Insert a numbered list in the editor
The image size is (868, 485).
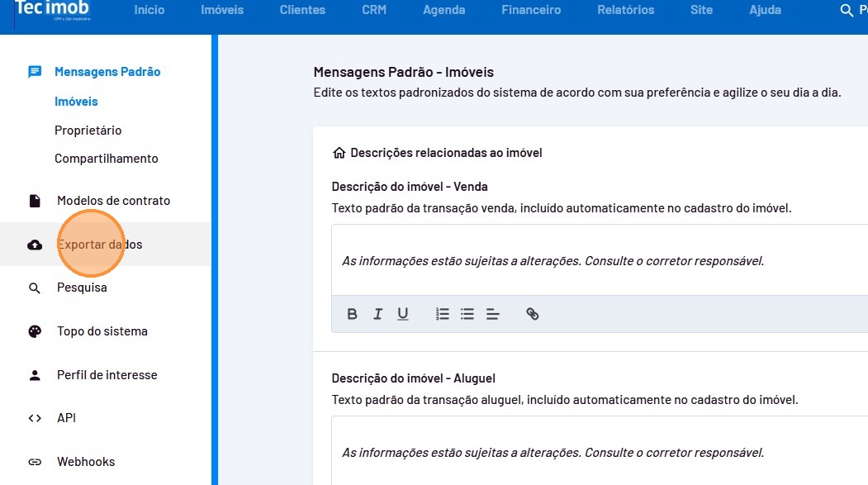[x=443, y=314]
